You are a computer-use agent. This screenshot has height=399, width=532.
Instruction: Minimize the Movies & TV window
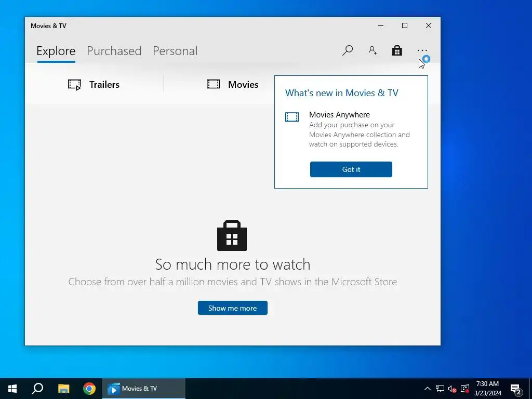(x=381, y=26)
